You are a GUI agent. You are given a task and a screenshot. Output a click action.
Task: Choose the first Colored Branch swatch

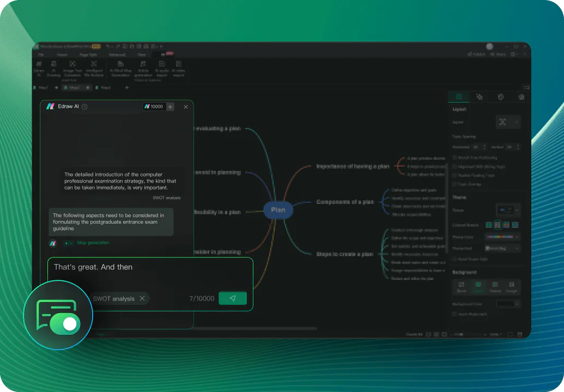click(x=488, y=225)
